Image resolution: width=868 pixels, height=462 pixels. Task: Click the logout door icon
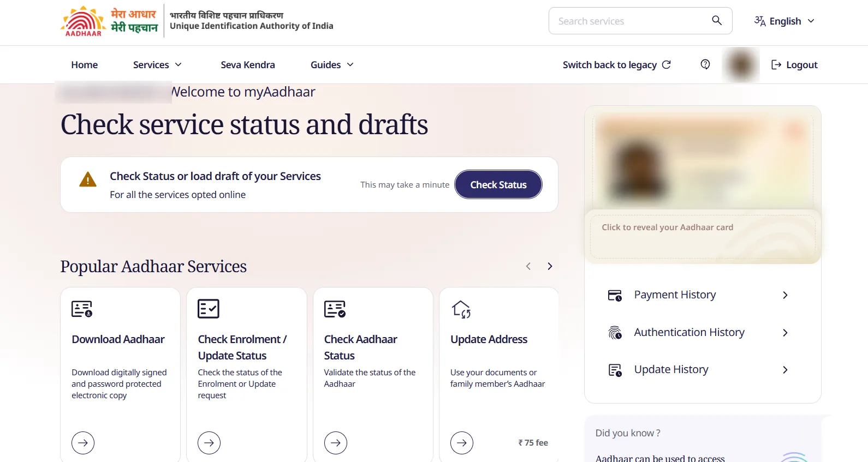[x=776, y=65]
